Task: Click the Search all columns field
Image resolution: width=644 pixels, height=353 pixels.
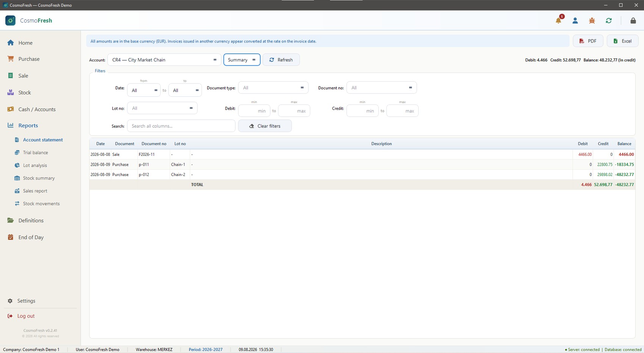Action: tap(181, 126)
